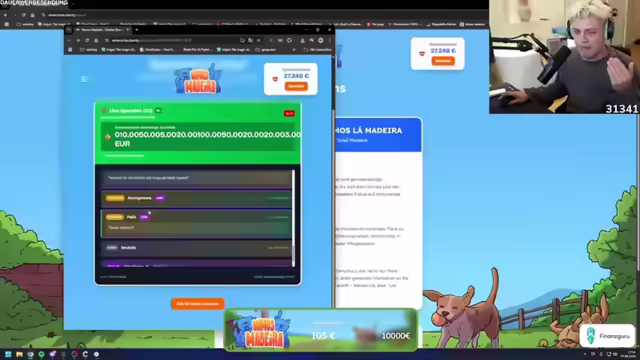Select the Vamos Madeira browser tab
640x360 pixels.
102,30
